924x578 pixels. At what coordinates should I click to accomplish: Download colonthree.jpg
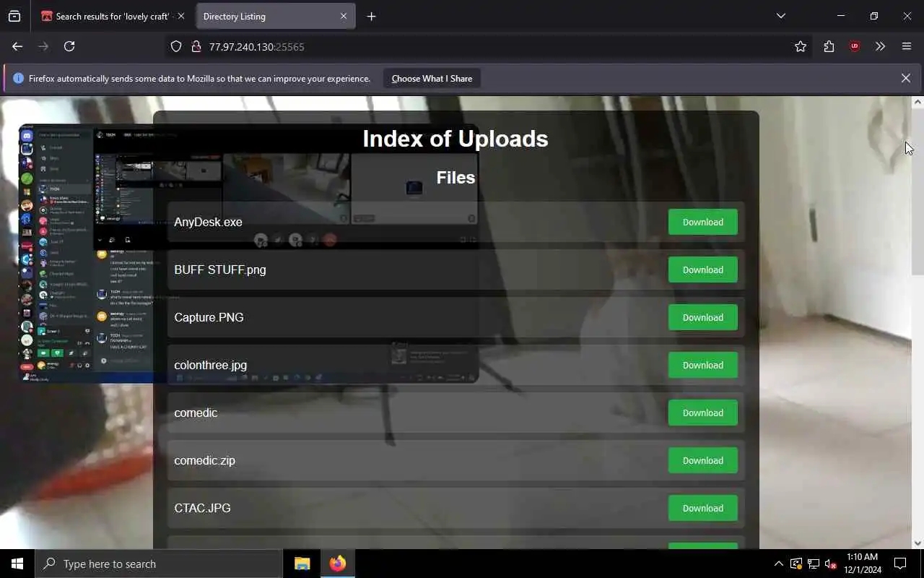click(702, 365)
